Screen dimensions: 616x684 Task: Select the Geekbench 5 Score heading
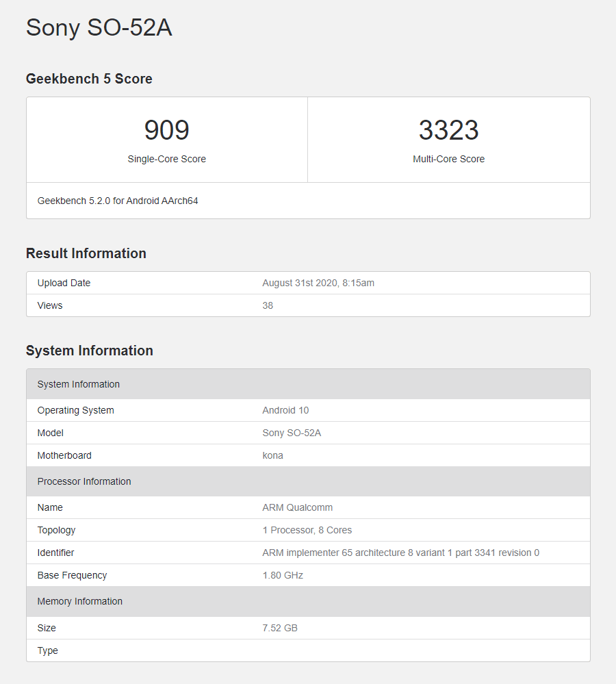(x=89, y=79)
